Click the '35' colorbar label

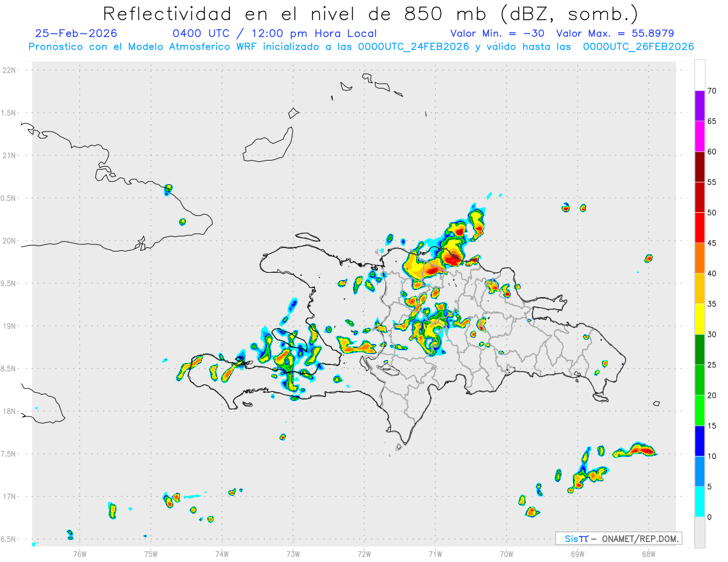pyautogui.click(x=712, y=304)
